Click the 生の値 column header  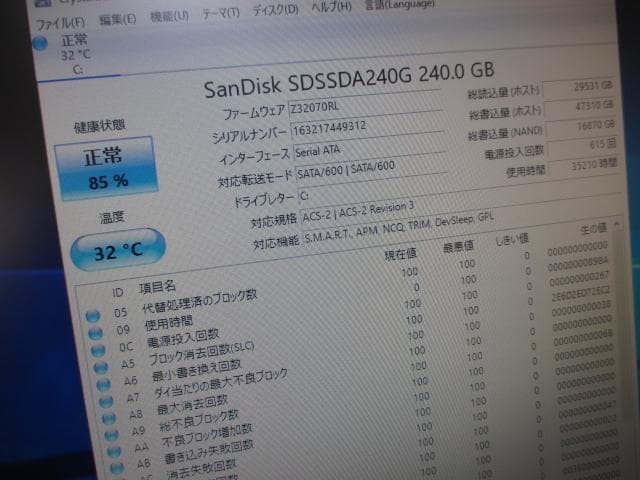[593, 228]
